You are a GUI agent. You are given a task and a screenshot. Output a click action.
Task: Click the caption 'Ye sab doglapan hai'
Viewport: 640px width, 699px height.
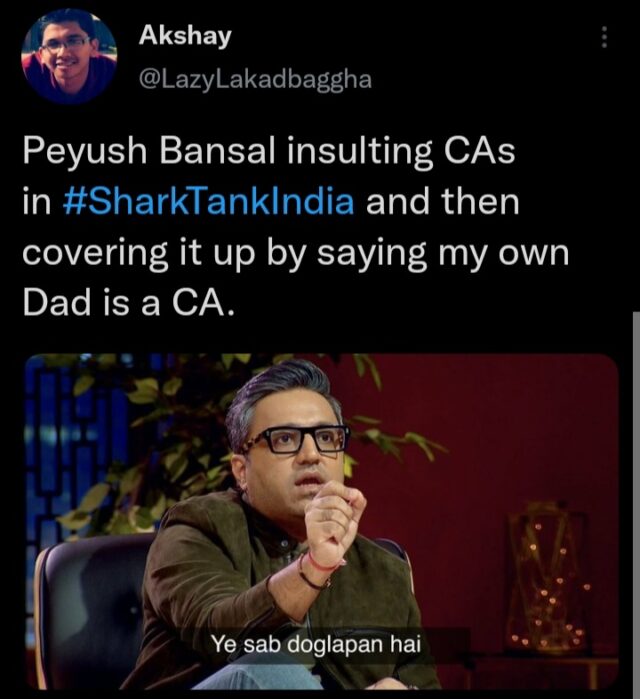click(x=316, y=644)
